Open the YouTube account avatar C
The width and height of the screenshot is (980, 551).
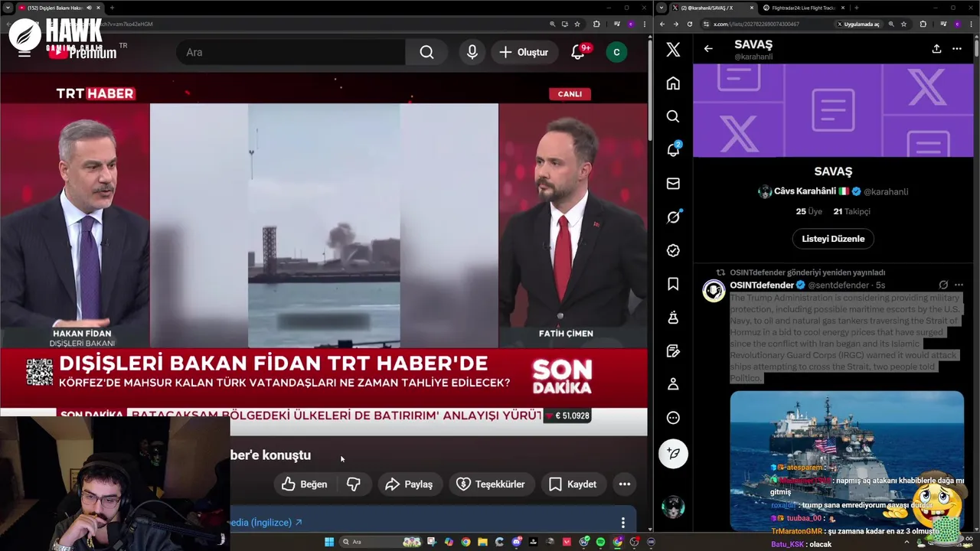click(616, 52)
